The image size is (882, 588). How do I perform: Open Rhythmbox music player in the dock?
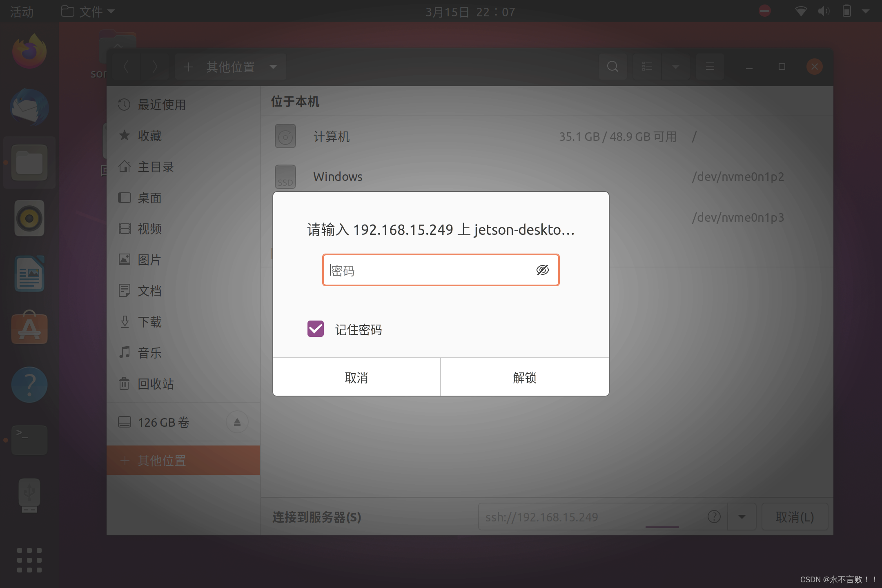[x=29, y=218]
